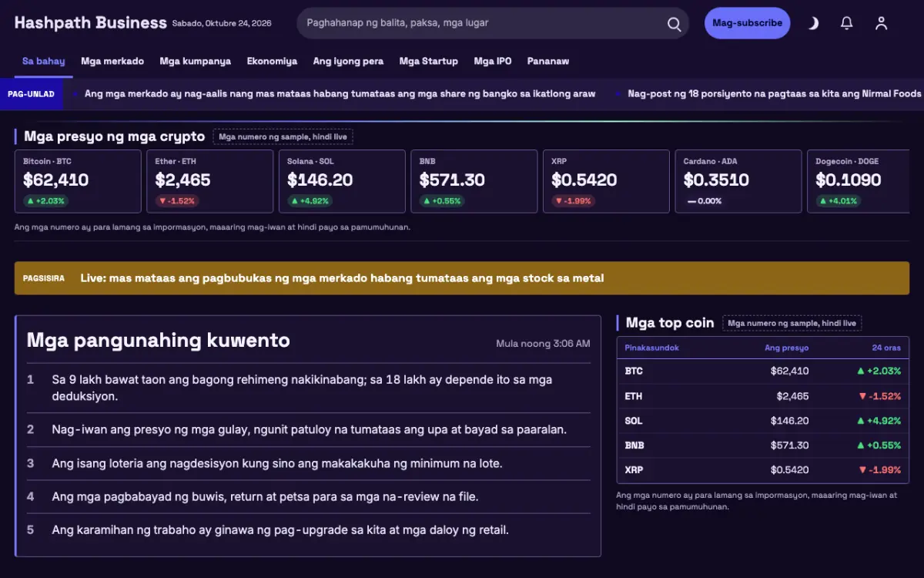Open the Hashpath Business logo link
924x578 pixels.
tap(90, 23)
